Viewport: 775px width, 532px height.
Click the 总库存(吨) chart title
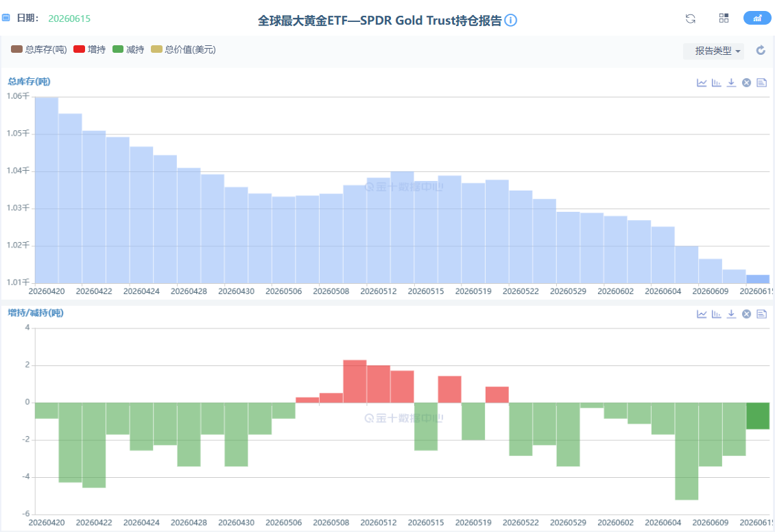click(29, 82)
